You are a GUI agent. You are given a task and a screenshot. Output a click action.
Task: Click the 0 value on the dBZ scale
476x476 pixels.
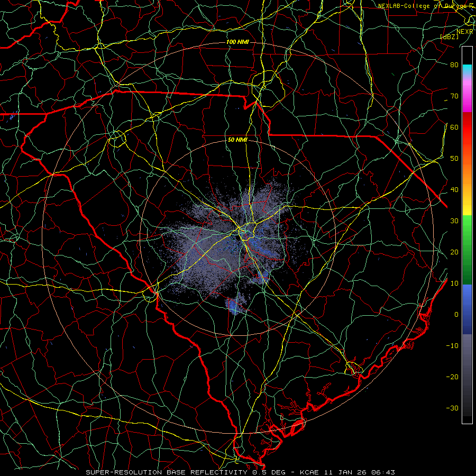(x=456, y=315)
